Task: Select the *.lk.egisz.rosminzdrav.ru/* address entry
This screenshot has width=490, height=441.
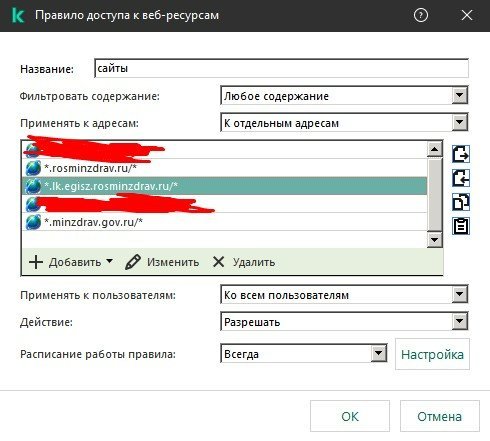Action: pyautogui.click(x=224, y=186)
